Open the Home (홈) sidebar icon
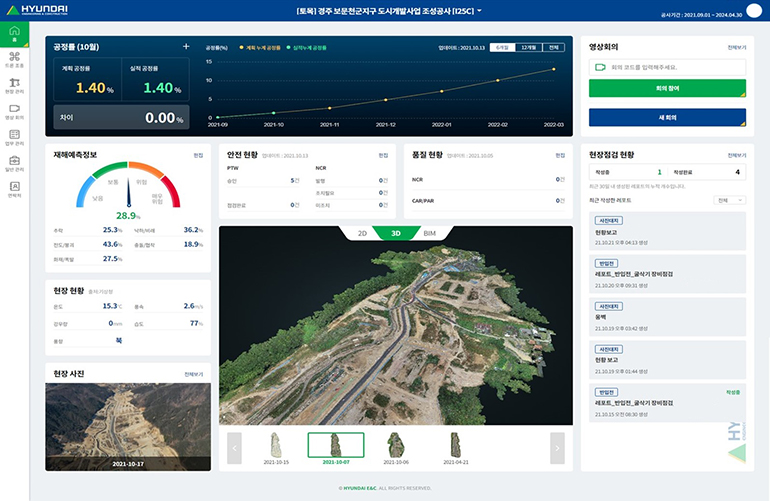 point(14,33)
